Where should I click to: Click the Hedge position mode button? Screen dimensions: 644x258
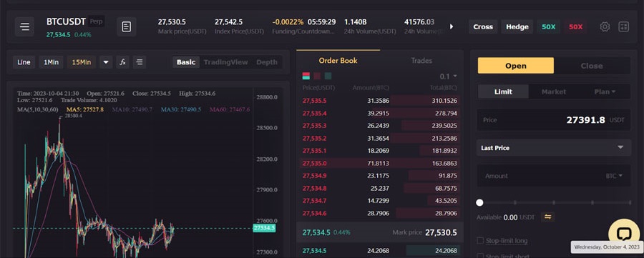(x=517, y=26)
